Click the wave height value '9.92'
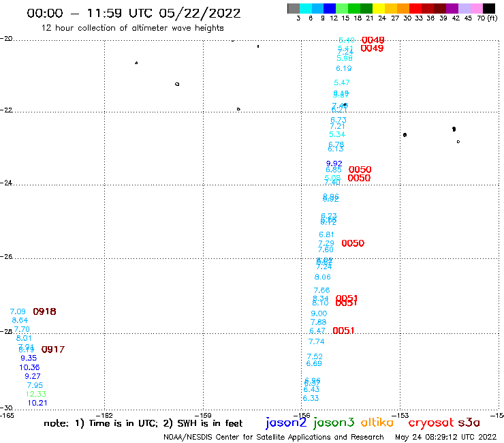Viewport: 504px width, 443px height. coord(334,164)
